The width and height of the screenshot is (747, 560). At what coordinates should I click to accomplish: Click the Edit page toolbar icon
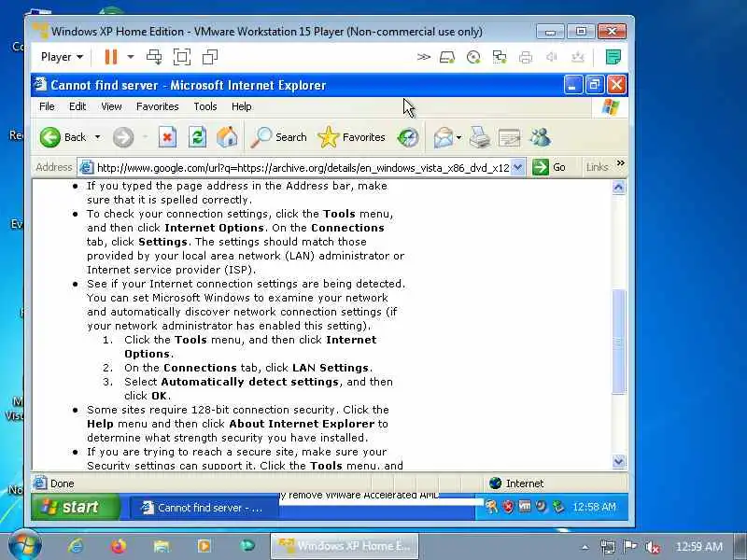click(509, 137)
